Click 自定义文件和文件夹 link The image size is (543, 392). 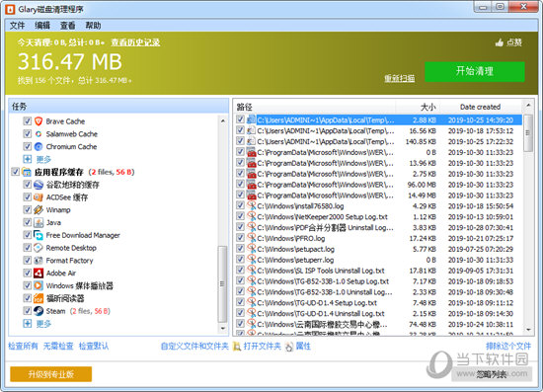[x=194, y=346]
